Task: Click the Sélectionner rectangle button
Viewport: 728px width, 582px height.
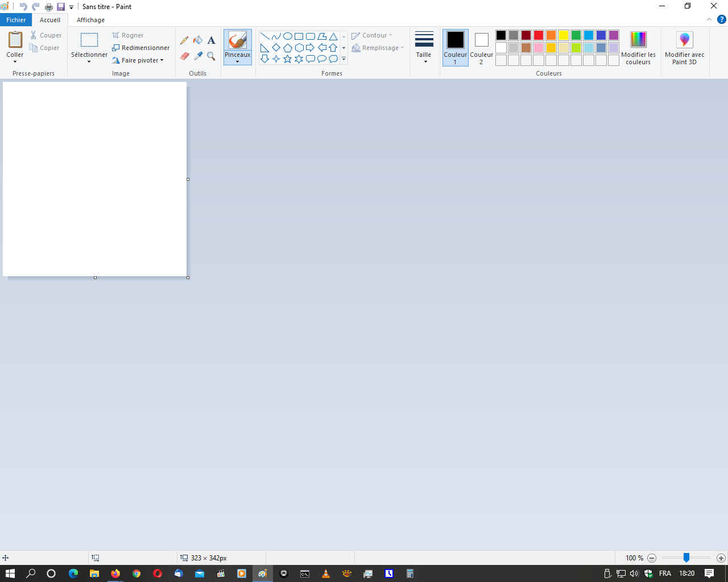Action: click(89, 40)
